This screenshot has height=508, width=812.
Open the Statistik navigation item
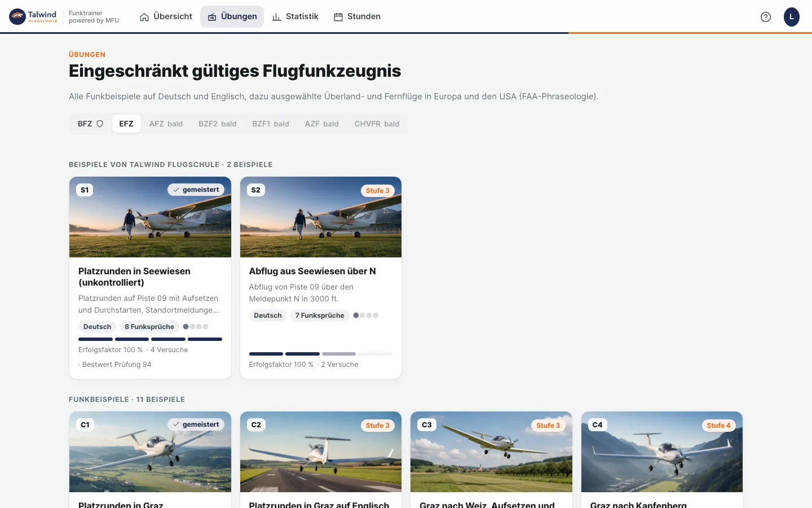[x=295, y=17]
